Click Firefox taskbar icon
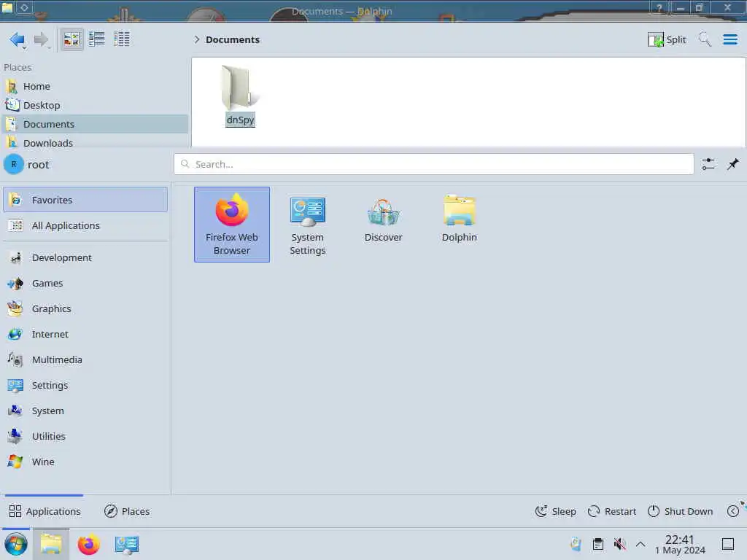 coord(88,544)
